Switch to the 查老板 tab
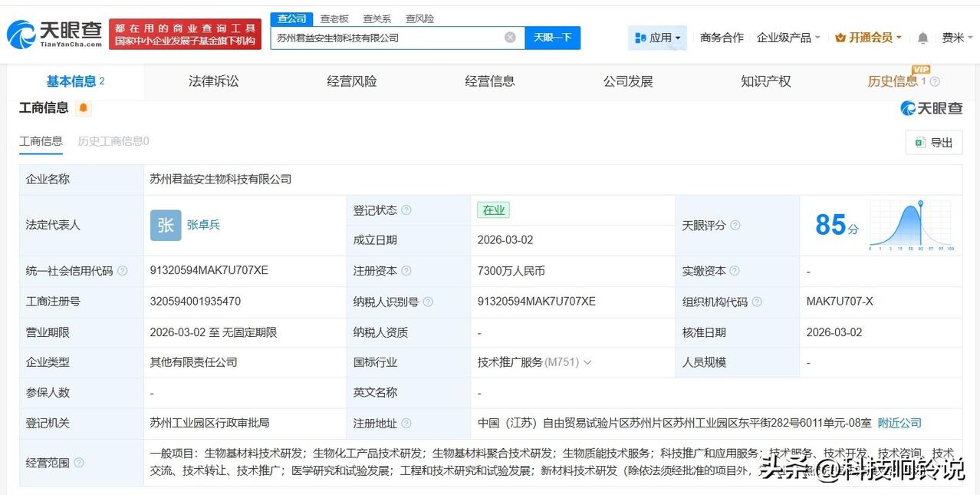Image resolution: width=980 pixels, height=495 pixels. pos(335,18)
